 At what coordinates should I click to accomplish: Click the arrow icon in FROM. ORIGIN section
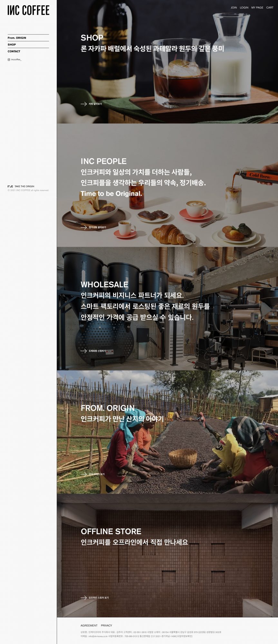point(84,474)
